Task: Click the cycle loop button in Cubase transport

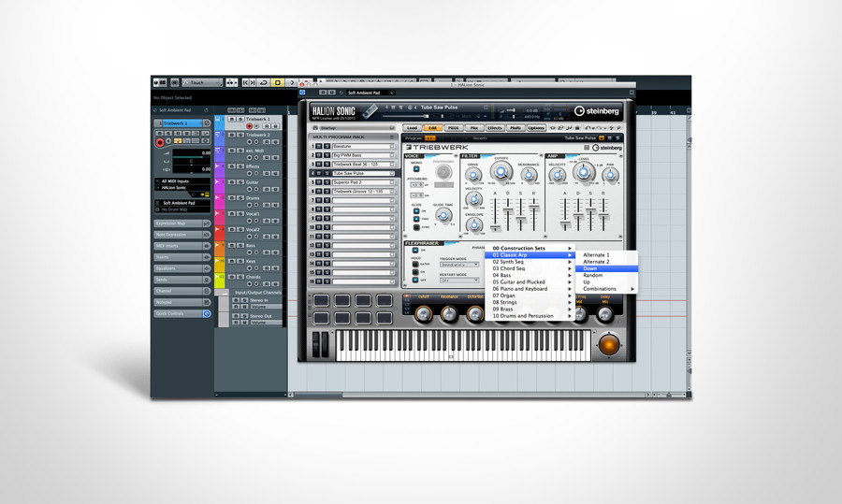Action: pos(264,82)
